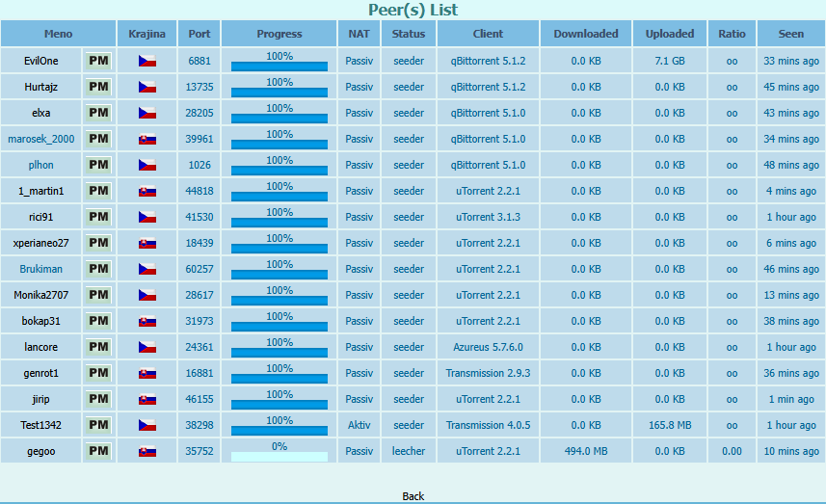Screen dimensions: 826x504
Task: Click the 'leecher' status cell
Action: pyautogui.click(x=409, y=451)
